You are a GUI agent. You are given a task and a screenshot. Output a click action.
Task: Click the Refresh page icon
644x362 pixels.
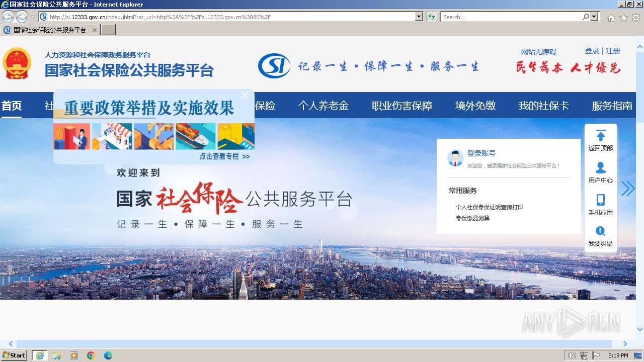click(x=432, y=17)
